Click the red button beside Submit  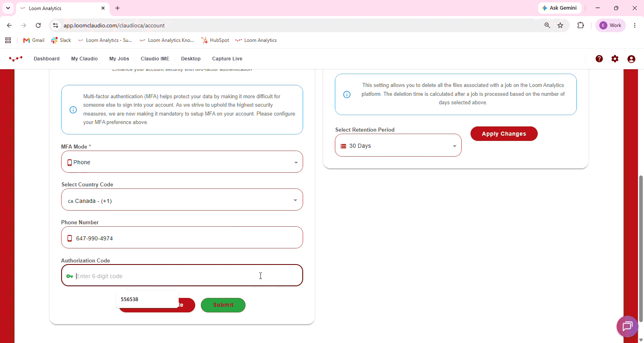click(x=187, y=305)
